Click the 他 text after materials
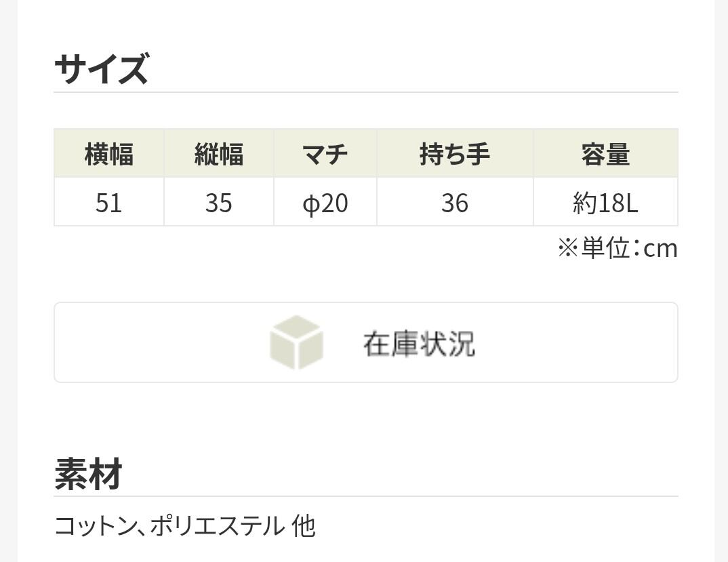 304,526
